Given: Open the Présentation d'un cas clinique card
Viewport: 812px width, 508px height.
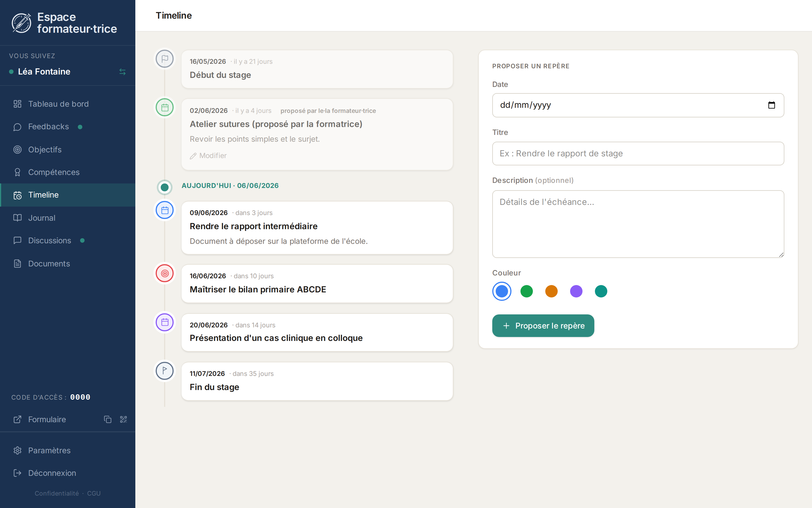Looking at the screenshot, I should tap(317, 332).
